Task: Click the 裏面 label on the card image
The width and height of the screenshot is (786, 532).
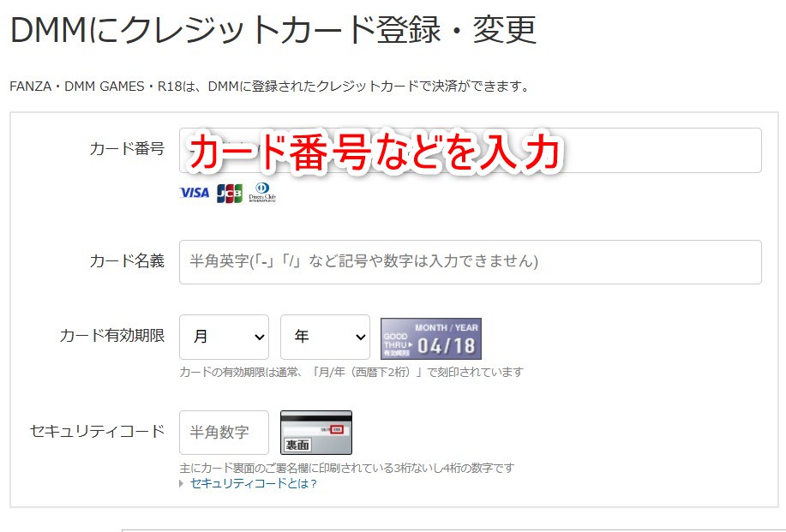Action: [297, 443]
